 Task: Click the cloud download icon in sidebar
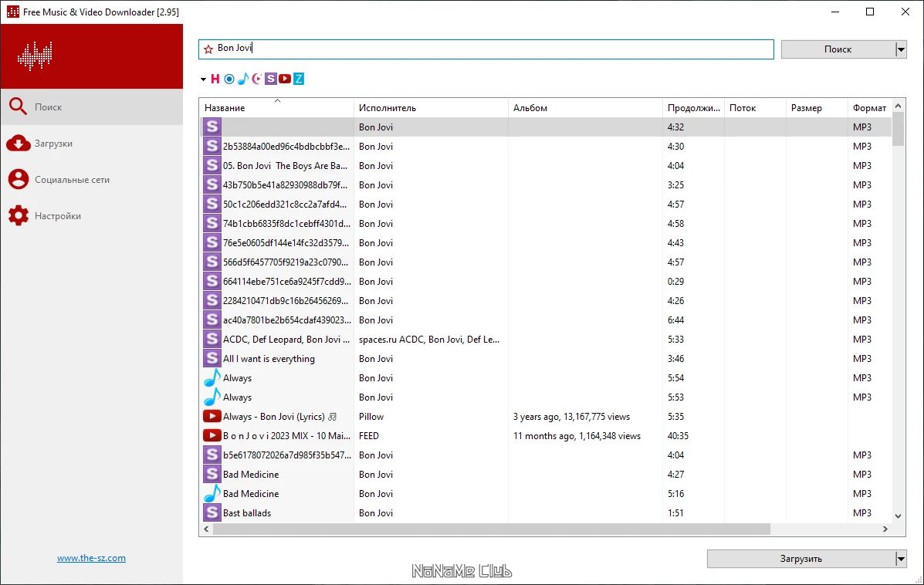click(19, 143)
